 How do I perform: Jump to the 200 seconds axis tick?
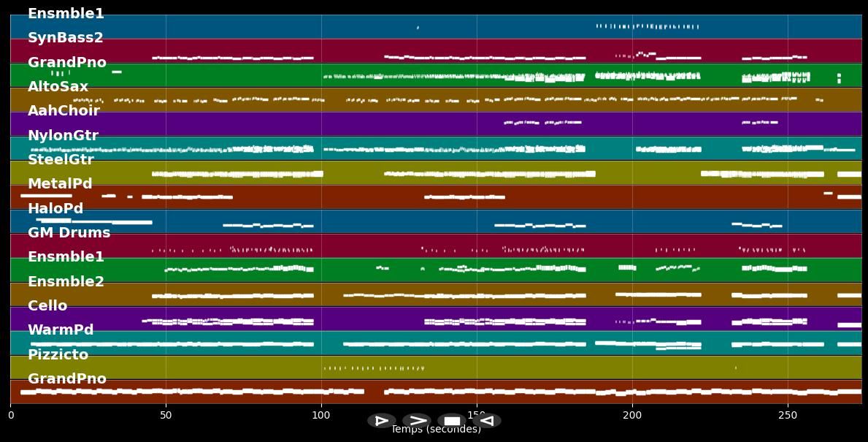[632, 416]
